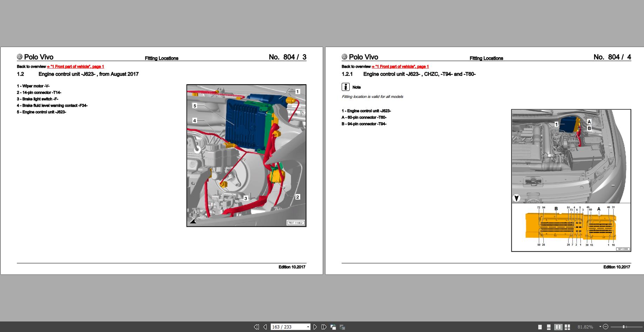Go to the next page
The width and height of the screenshot is (644, 332).
315,327
